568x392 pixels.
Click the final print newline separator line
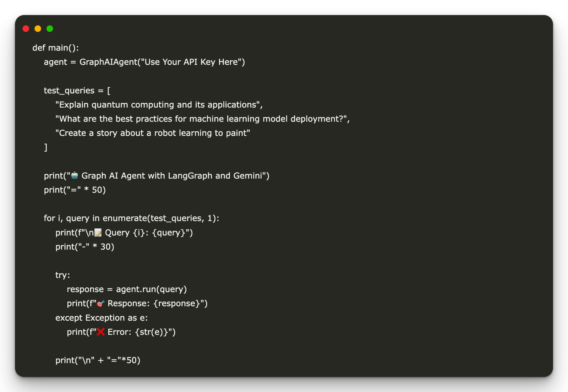98,360
